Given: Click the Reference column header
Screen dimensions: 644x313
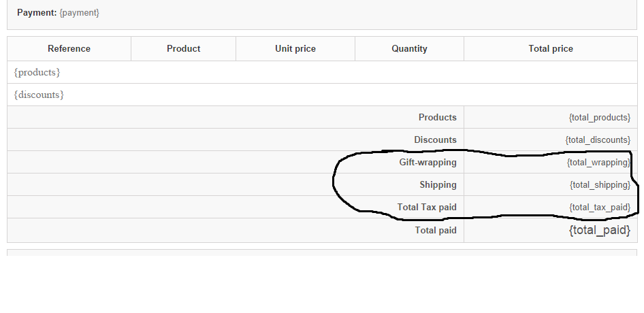Looking at the screenshot, I should [x=69, y=48].
